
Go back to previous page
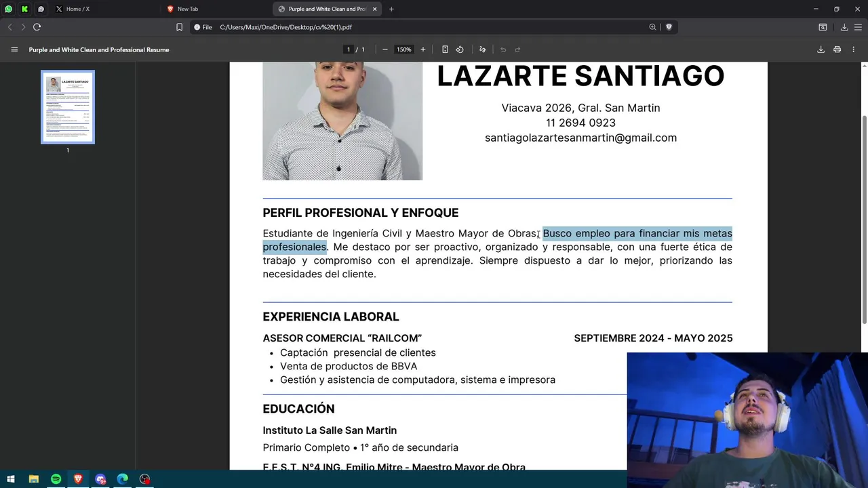pos(9,27)
